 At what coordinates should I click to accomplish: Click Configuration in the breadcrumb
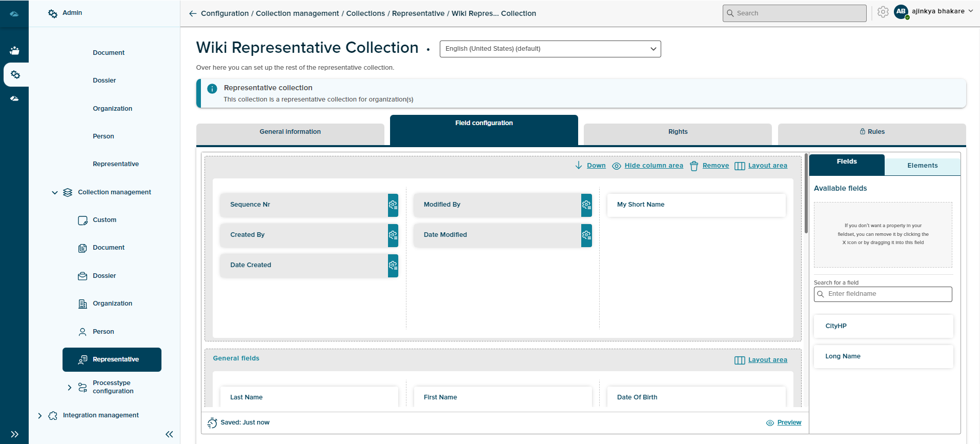pos(224,13)
